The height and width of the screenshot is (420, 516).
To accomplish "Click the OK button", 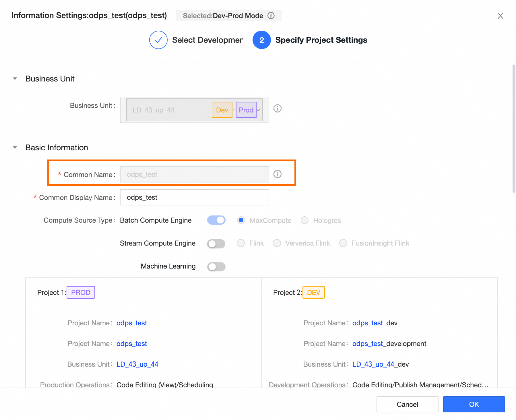I will click(474, 404).
